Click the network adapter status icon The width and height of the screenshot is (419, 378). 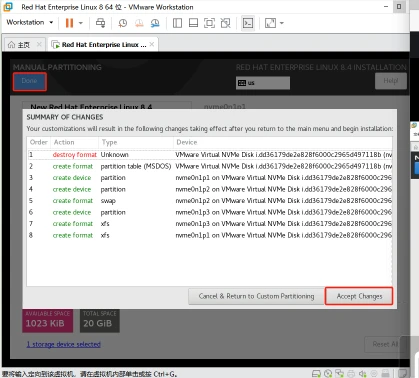click(340, 374)
